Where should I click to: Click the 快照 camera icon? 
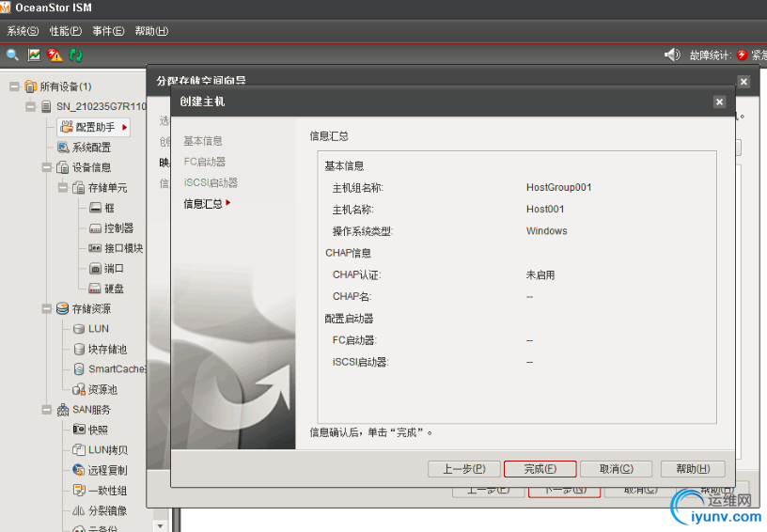click(79, 430)
